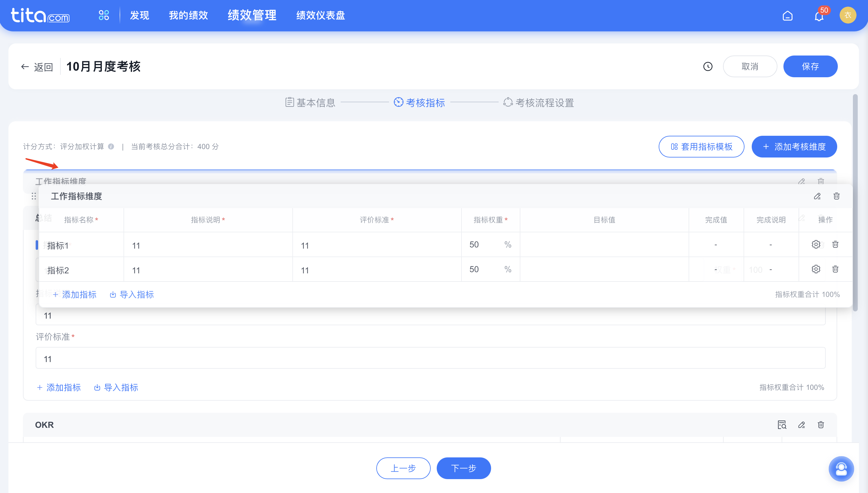Click 评价标准 cell of 指标2 row
The image size is (868, 493).
[x=377, y=269]
